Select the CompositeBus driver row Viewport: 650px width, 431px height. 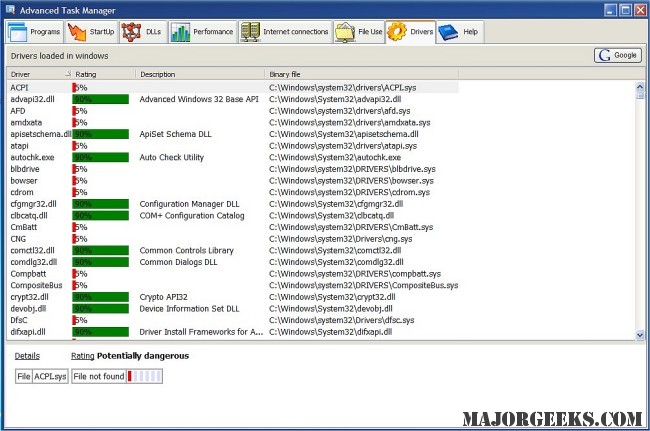point(234,286)
